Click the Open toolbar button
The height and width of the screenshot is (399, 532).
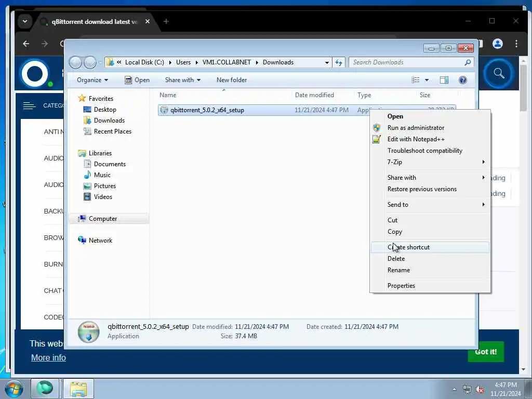(137, 80)
